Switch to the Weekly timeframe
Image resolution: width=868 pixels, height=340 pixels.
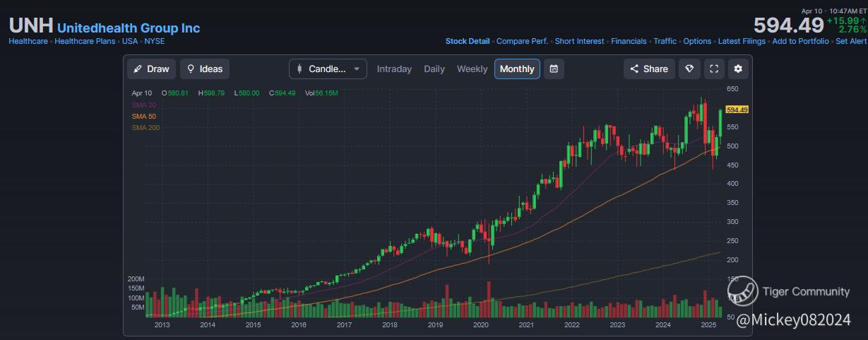click(x=472, y=69)
